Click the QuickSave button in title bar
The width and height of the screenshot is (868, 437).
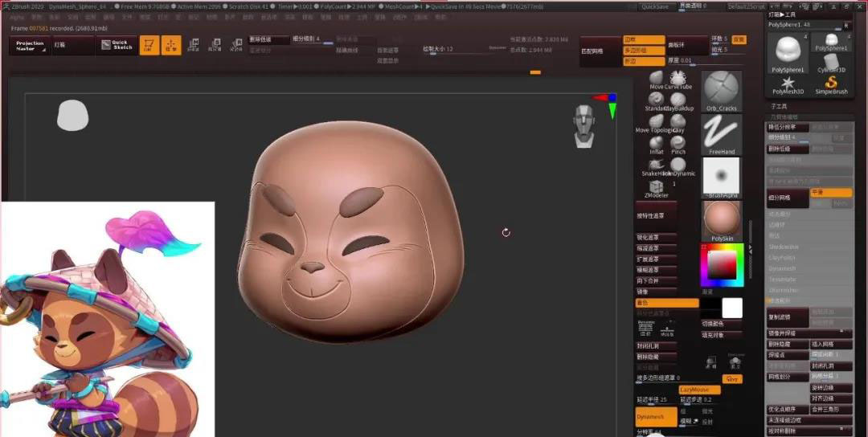click(657, 6)
